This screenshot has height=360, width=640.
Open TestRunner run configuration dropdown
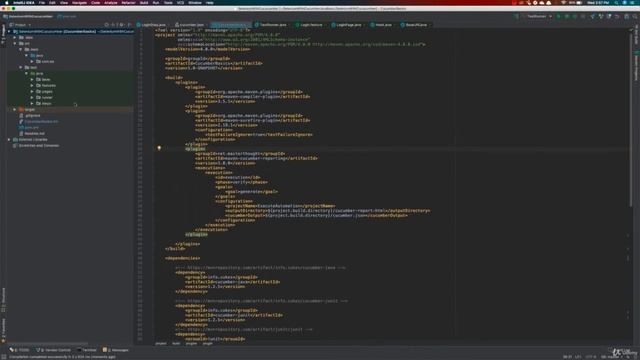[539, 16]
